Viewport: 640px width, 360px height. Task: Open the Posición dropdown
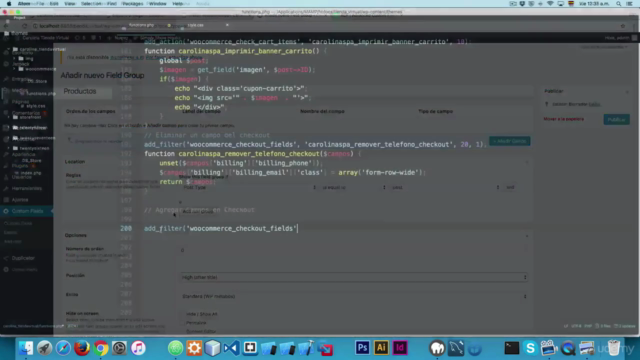tap(354, 277)
